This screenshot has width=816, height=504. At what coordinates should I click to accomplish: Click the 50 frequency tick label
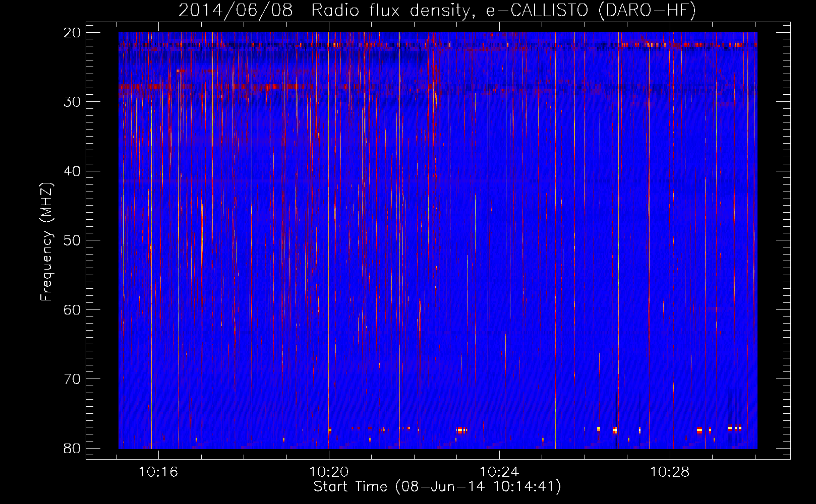72,240
